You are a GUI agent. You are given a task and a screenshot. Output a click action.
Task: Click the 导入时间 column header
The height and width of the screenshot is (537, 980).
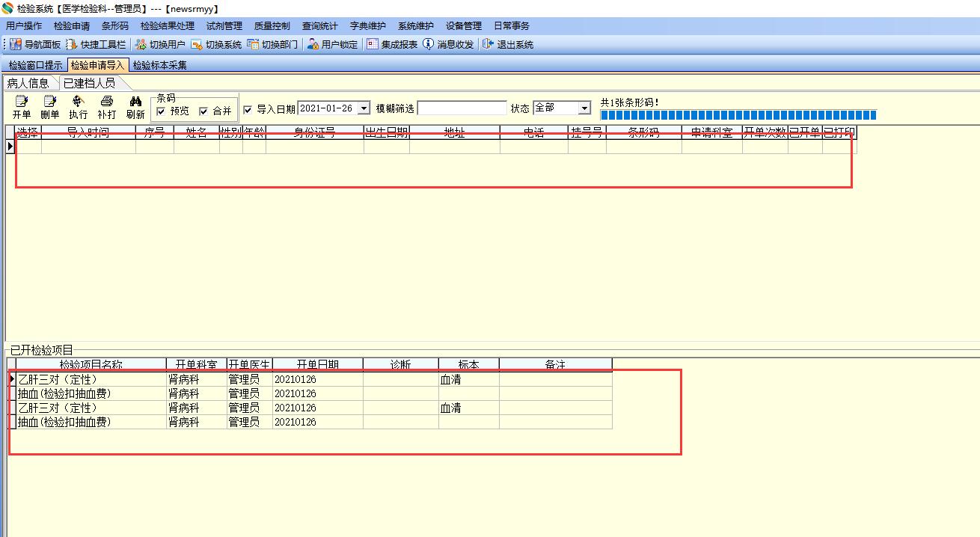click(88, 133)
